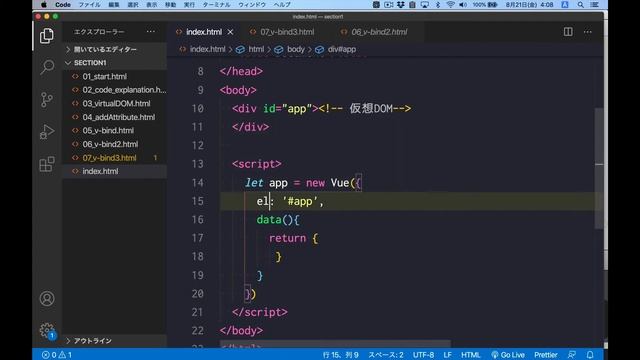Click the volume icon in menu bar

click(x=463, y=5)
